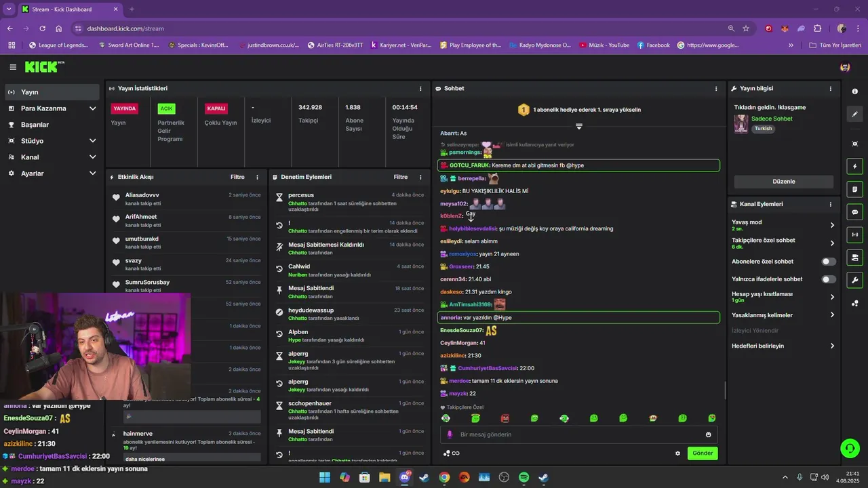Open Etkinlik Akışı panel options menu

click(x=257, y=177)
